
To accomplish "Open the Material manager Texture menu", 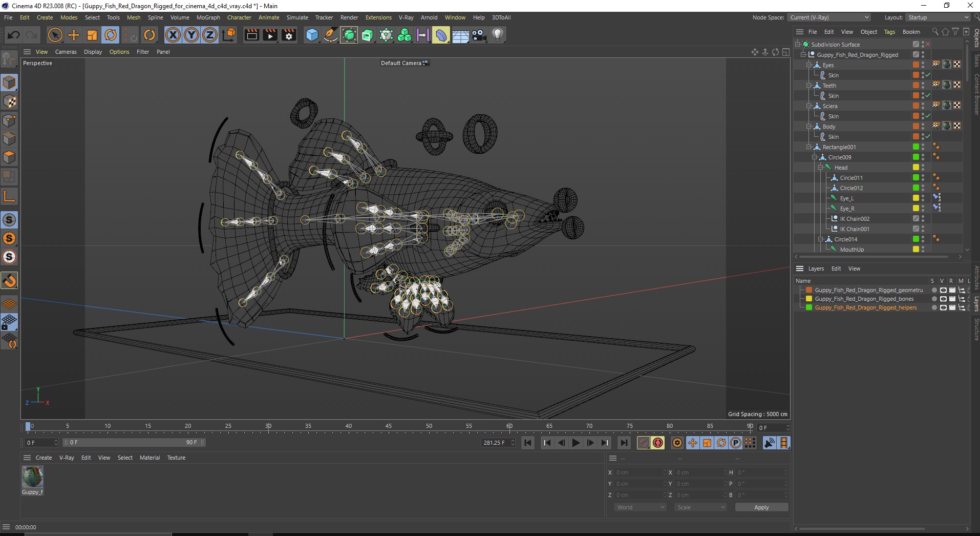I will 176,458.
